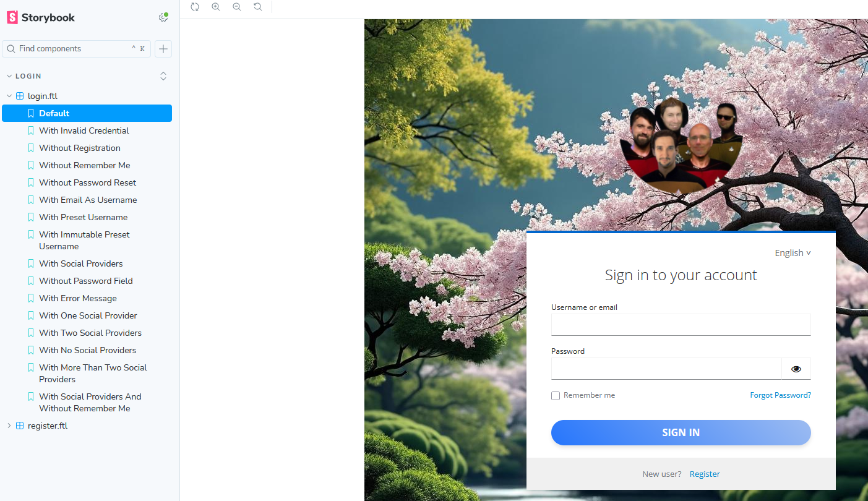868x501 pixels.
Task: Click the reset zoom toolbar icon
Action: coord(258,7)
